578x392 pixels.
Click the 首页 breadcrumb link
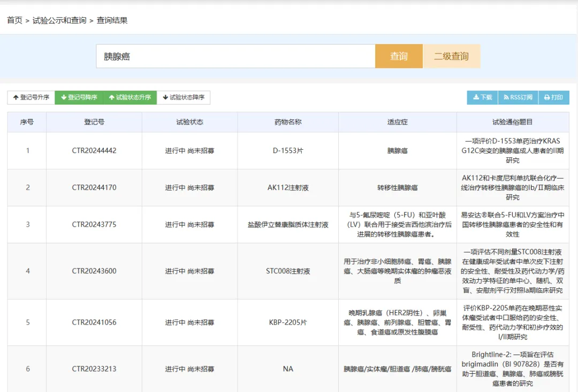point(15,20)
